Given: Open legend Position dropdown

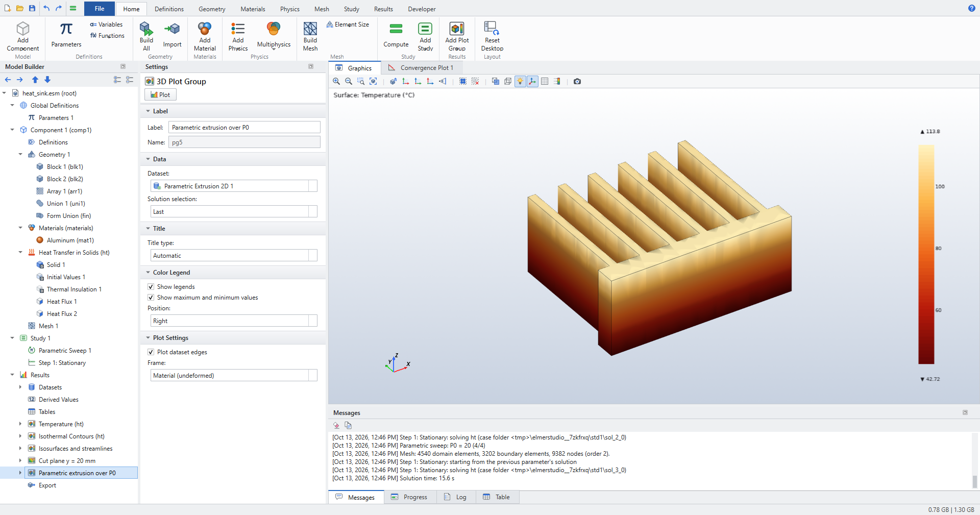Looking at the screenshot, I should click(x=234, y=321).
